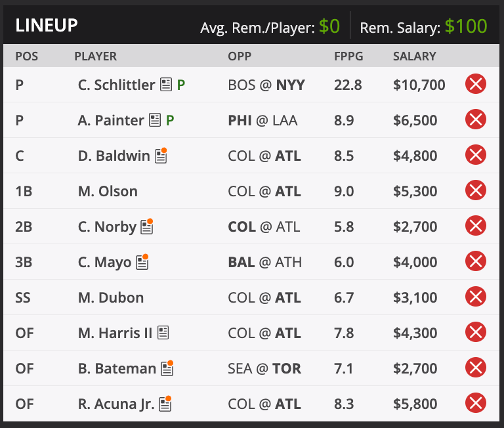Click the SALARY column header
This screenshot has width=504, height=428.
coord(414,56)
